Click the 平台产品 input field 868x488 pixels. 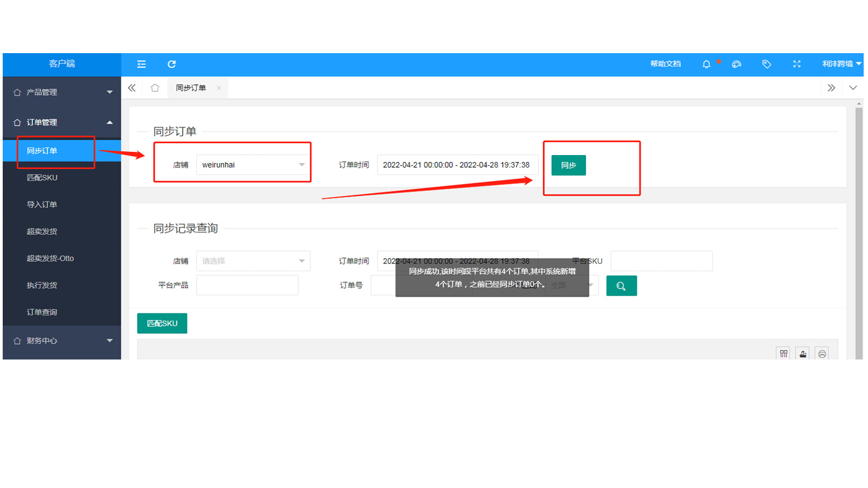click(x=247, y=285)
